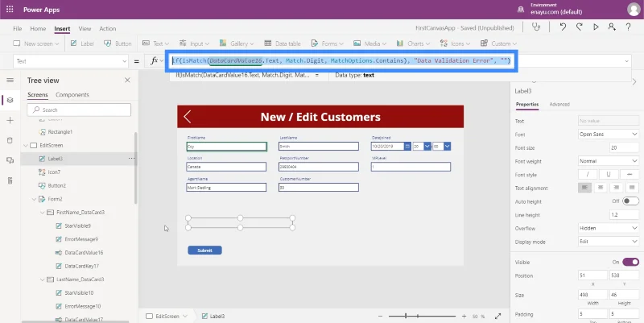Collapse FirstName_DataCard3 tree node
Image resolution: width=644 pixels, height=323 pixels.
click(x=43, y=213)
